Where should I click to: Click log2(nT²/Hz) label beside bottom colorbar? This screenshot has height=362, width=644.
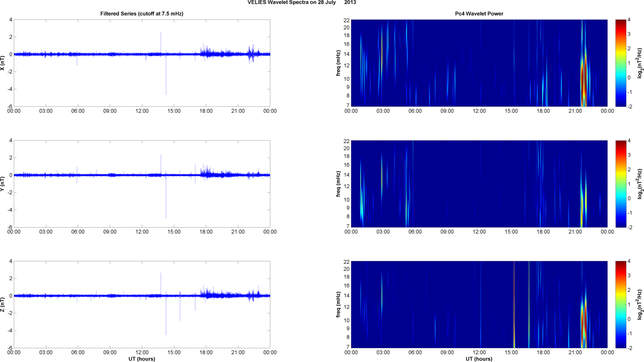640,305
